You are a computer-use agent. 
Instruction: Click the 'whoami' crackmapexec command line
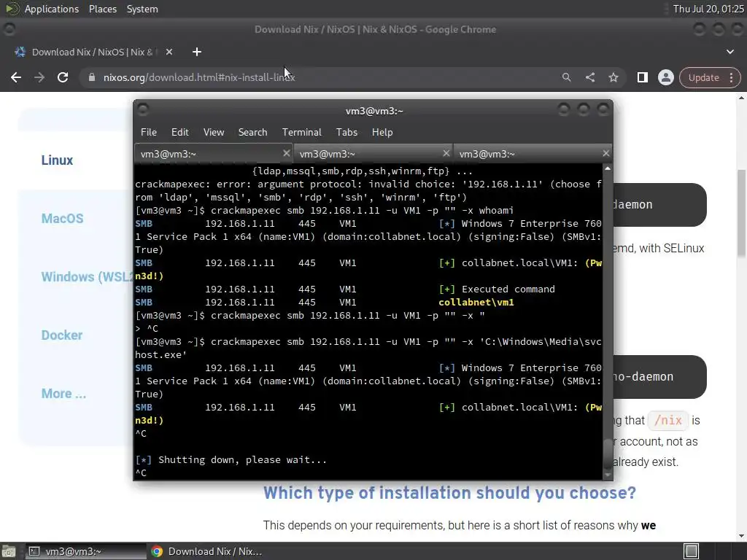[x=325, y=211]
